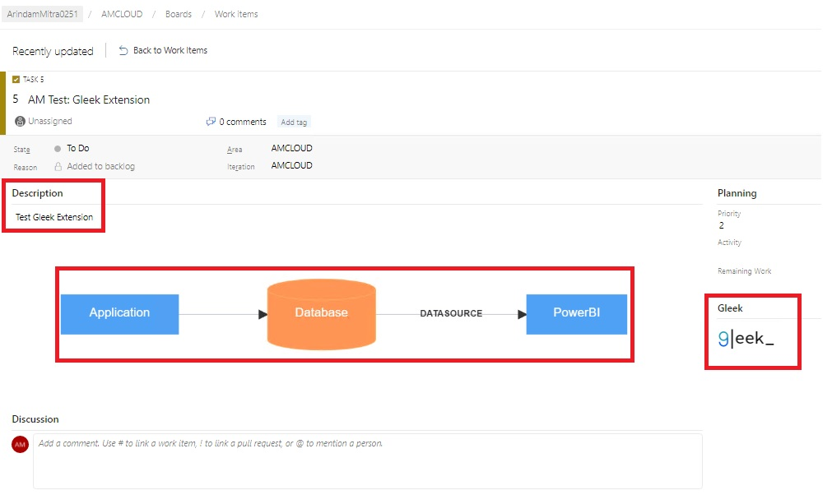
Task: Click the work item title AM Test: Gleek Extension
Action: [89, 99]
